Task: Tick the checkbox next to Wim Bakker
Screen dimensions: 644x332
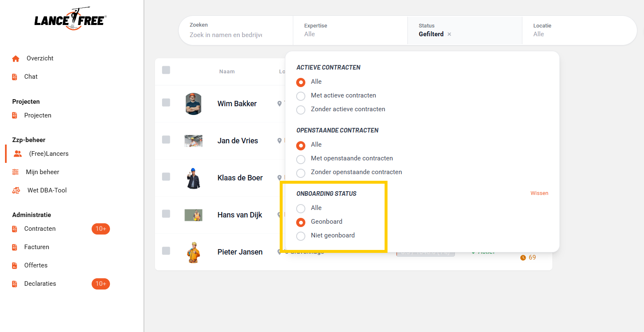Action: point(166,102)
